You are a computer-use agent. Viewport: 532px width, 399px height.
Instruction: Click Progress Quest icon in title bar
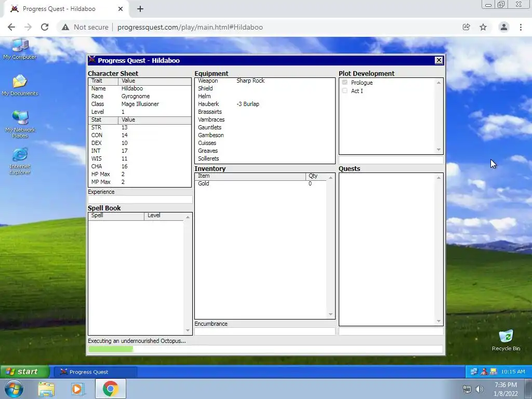tap(92, 60)
